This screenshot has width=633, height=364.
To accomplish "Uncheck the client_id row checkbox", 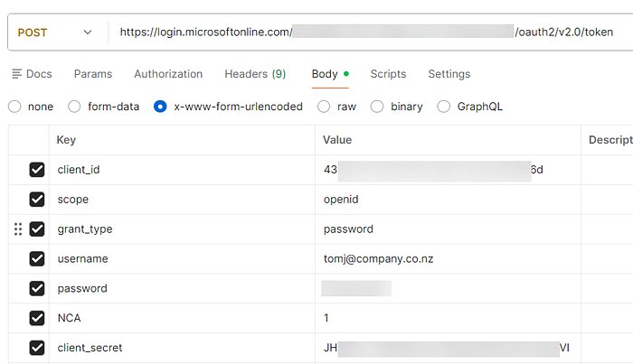I will pyautogui.click(x=37, y=170).
